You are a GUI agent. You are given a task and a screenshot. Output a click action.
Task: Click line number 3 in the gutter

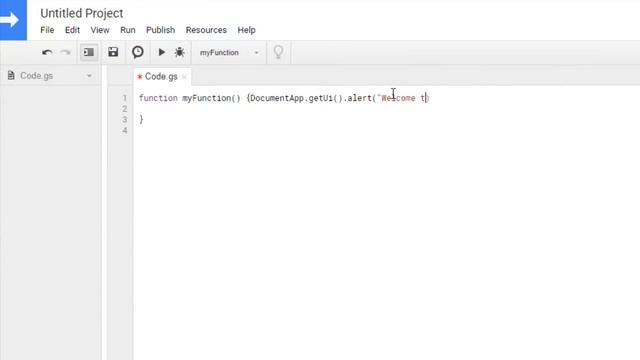pyautogui.click(x=124, y=120)
